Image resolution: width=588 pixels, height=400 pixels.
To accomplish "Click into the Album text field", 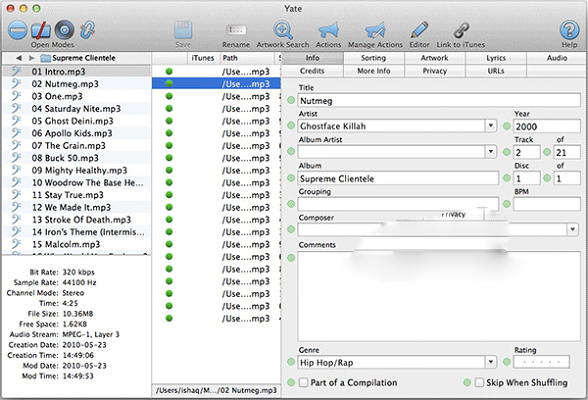I will click(398, 178).
